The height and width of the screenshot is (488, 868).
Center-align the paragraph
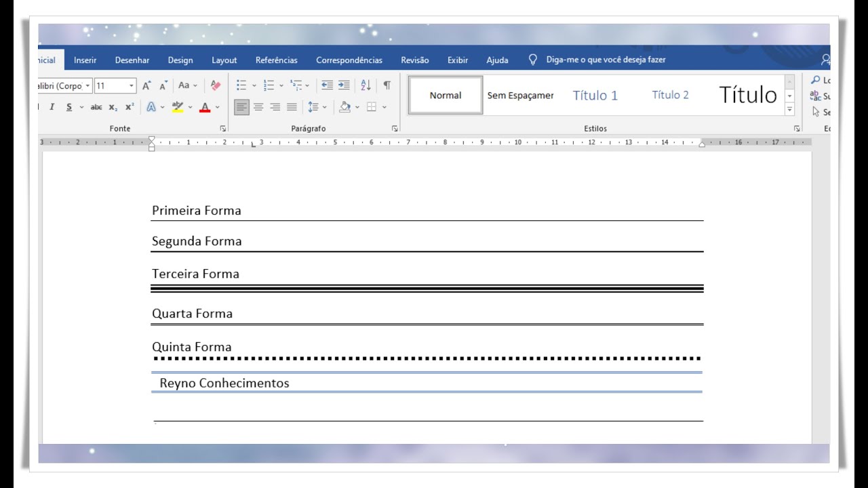click(259, 107)
